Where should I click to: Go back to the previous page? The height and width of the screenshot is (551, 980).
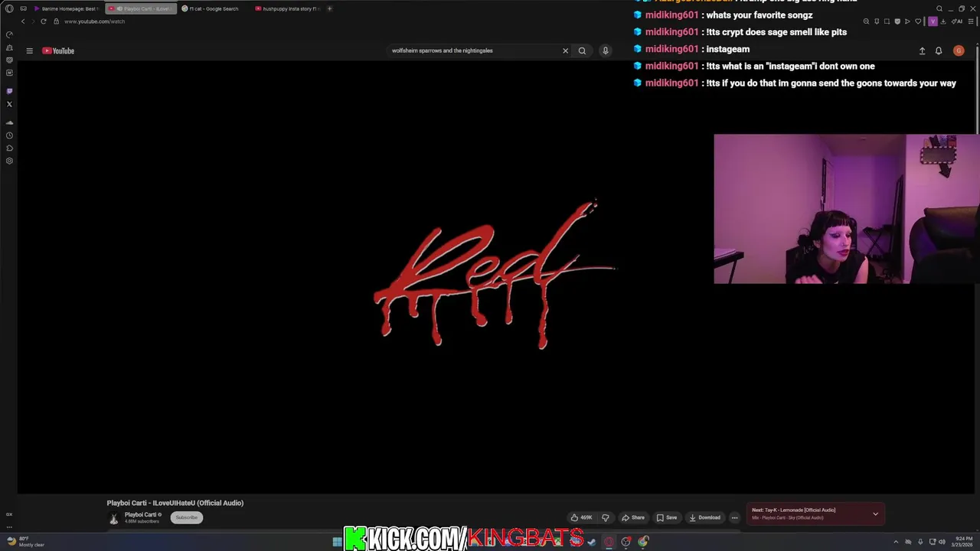[x=23, y=21]
